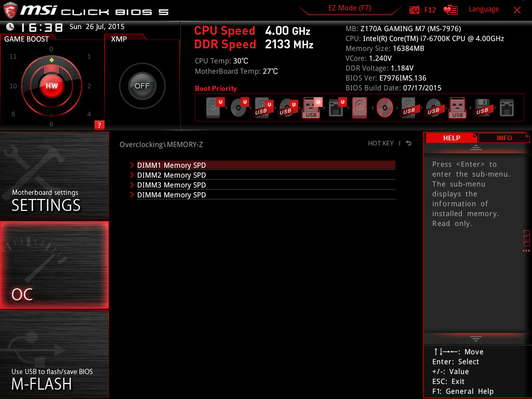Screen dimensions: 532x399
Task: Select the legacy USB CD/DVD boot icon
Action: coord(434,108)
